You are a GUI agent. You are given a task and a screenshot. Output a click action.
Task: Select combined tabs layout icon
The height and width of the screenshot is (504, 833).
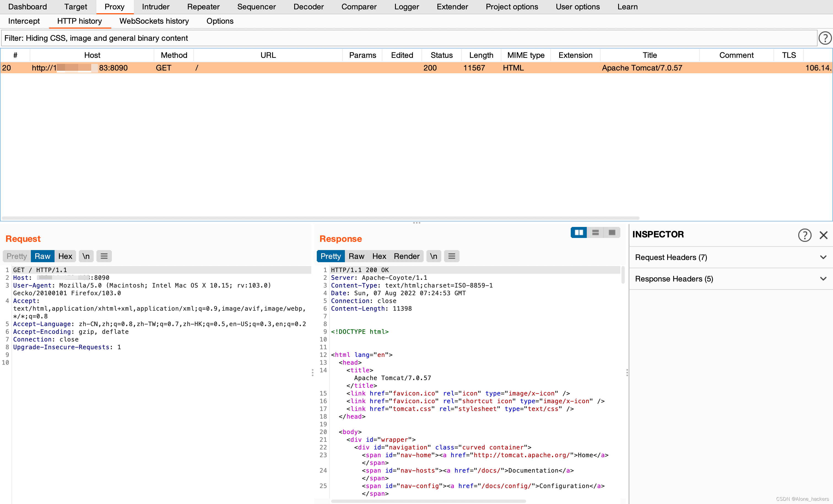[x=612, y=232]
